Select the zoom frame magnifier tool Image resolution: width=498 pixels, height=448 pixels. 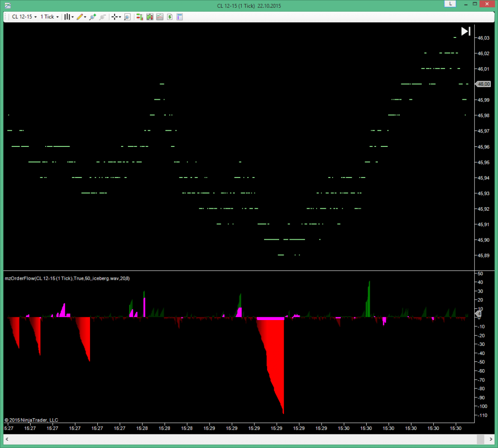click(127, 17)
